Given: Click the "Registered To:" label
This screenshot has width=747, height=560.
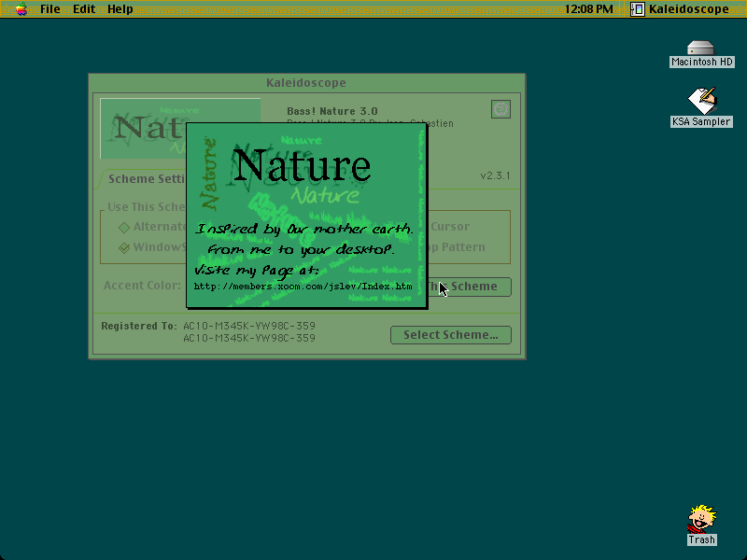Looking at the screenshot, I should [x=139, y=326].
